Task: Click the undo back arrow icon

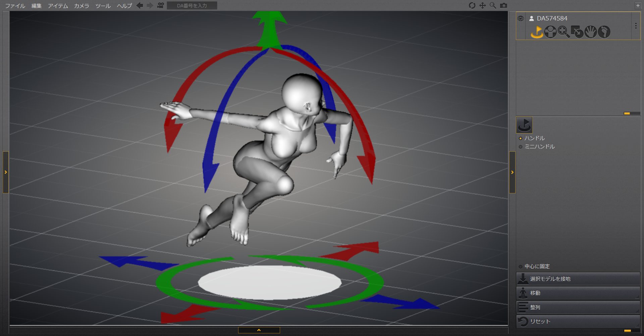Action: point(140,5)
